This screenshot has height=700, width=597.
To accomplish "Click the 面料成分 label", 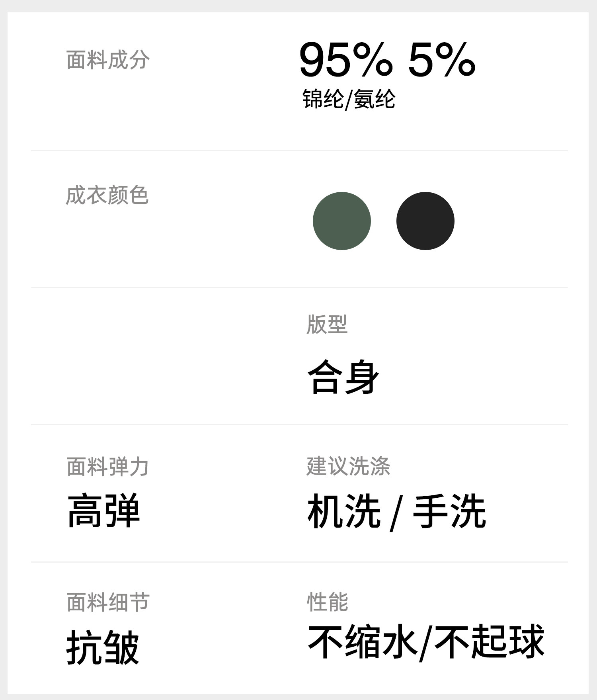I will (108, 60).
